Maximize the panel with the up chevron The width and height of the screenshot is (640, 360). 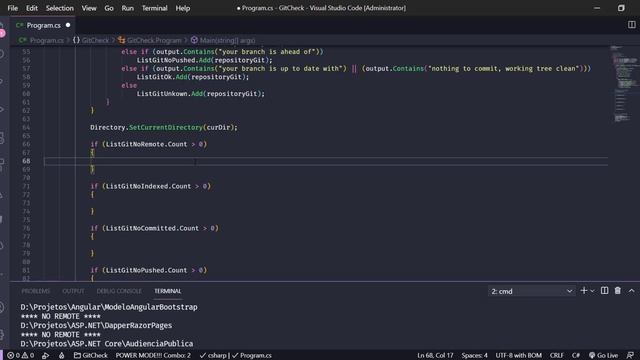pos(631,291)
